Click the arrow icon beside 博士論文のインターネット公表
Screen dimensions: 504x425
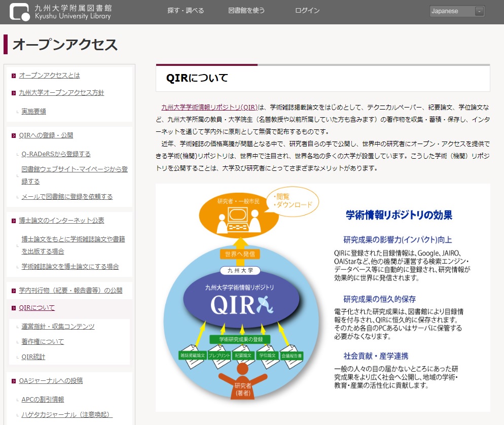tap(14, 221)
